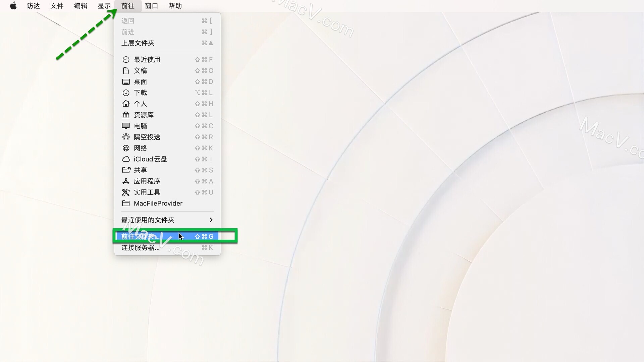Close the 前往 menu from the menu bar

128,6
